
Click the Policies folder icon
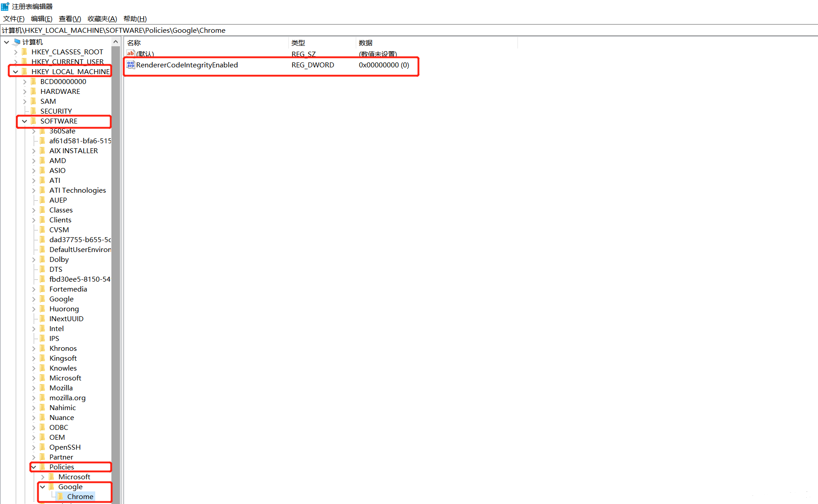point(43,467)
